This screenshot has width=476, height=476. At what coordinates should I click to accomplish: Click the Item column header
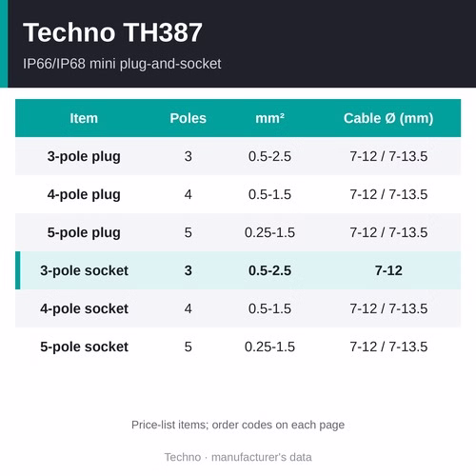(84, 118)
